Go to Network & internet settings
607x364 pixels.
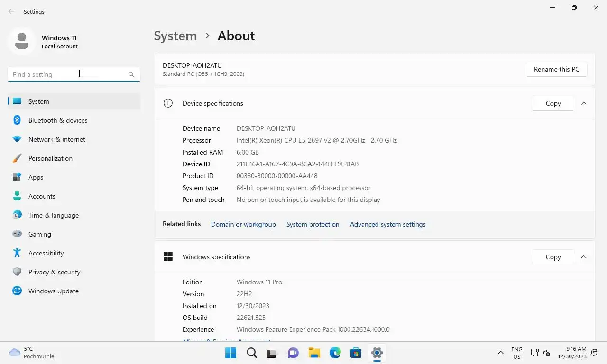click(x=74, y=139)
